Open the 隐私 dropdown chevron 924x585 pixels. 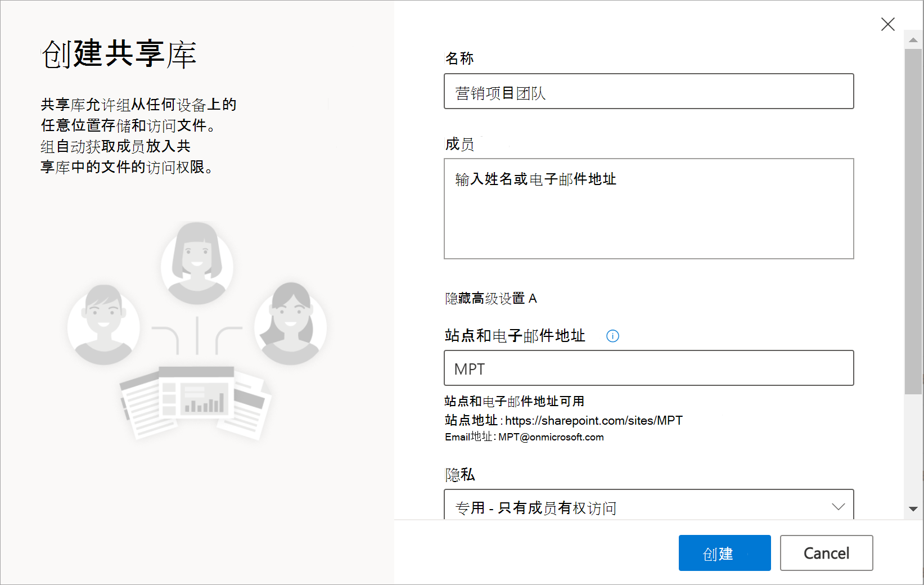coord(838,507)
